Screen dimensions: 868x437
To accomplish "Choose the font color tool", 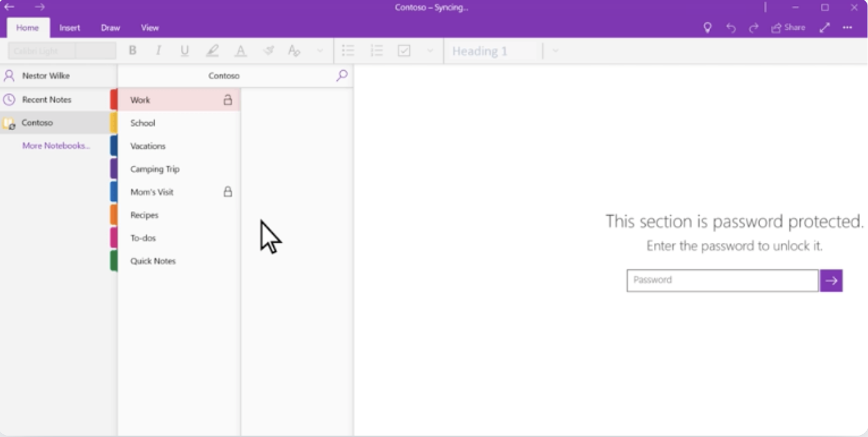I will point(240,51).
